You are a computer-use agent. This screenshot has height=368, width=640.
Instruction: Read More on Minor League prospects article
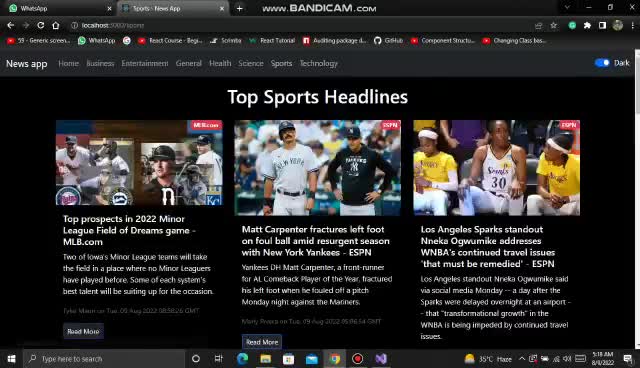[83, 331]
